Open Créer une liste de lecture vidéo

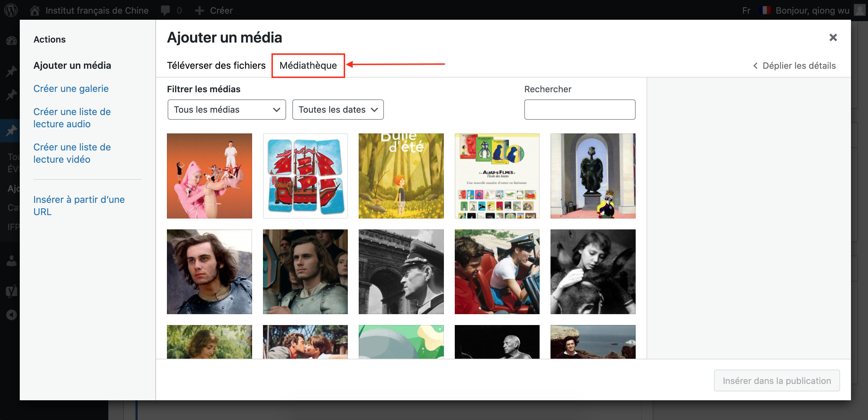(x=72, y=153)
